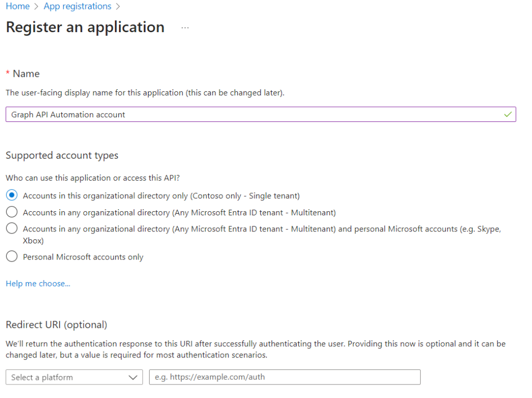This screenshot has width=532, height=398.
Task: Click the green checkmark in the Name field
Action: [508, 115]
